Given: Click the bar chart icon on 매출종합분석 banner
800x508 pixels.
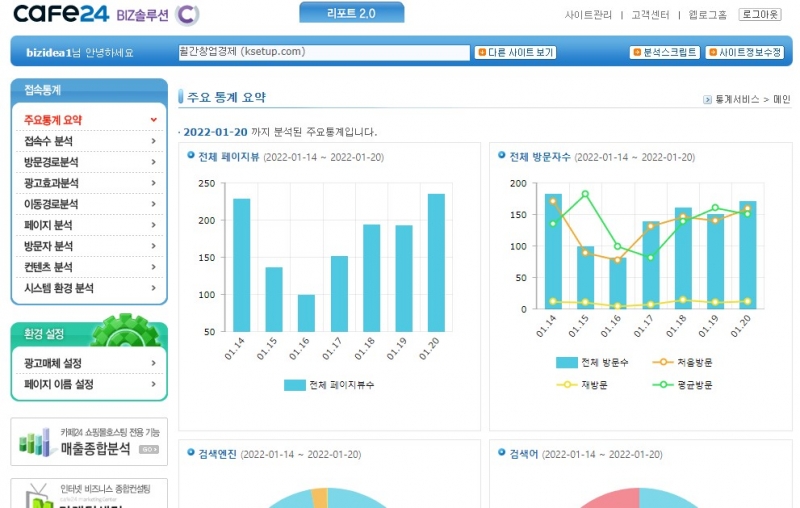Looking at the screenshot, I should (x=37, y=442).
